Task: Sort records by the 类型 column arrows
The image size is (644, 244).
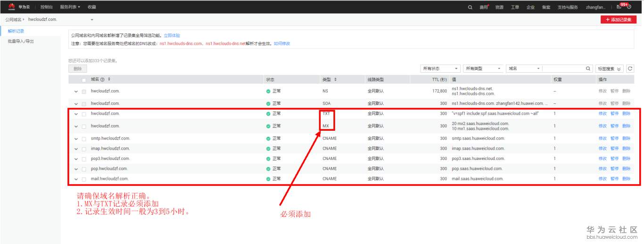Action: pyautogui.click(x=336, y=79)
